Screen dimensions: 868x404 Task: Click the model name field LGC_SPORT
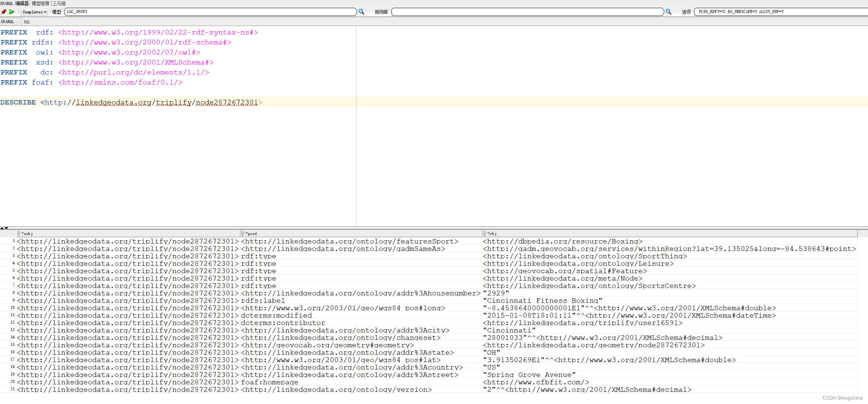pos(210,12)
